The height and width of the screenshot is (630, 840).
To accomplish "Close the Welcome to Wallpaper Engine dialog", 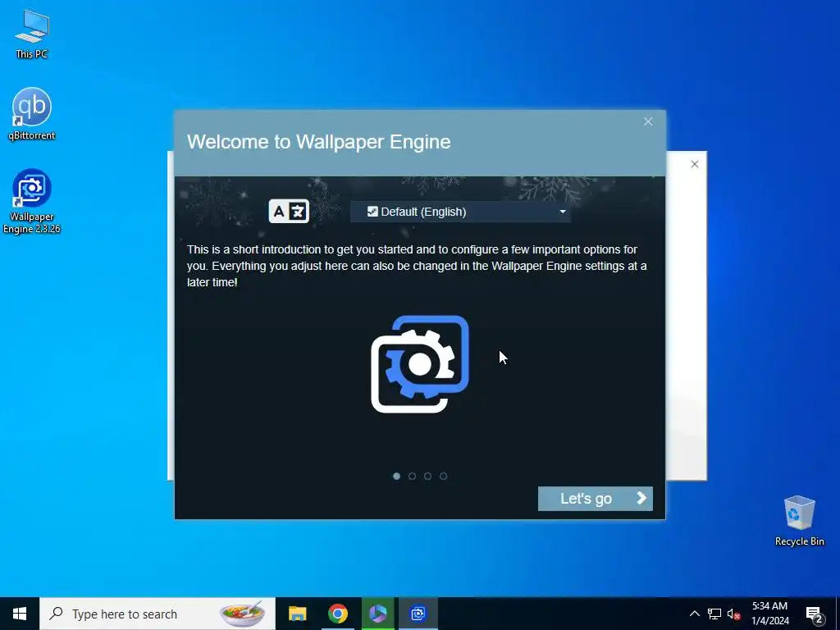I will click(648, 121).
